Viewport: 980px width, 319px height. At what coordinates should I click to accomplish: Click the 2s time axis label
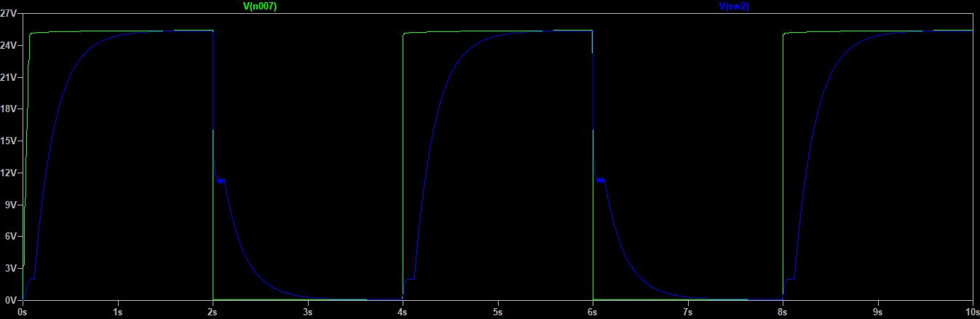(213, 312)
